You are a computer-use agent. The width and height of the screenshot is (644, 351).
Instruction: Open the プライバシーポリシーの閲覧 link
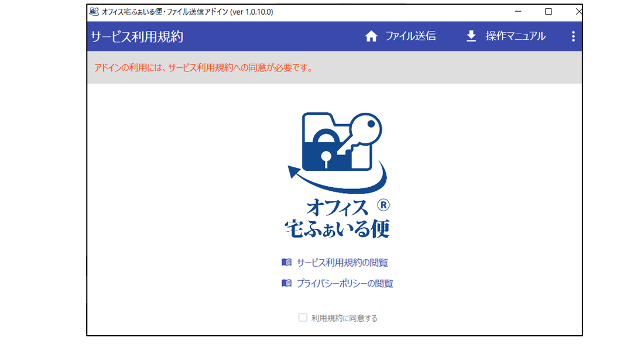point(345,284)
